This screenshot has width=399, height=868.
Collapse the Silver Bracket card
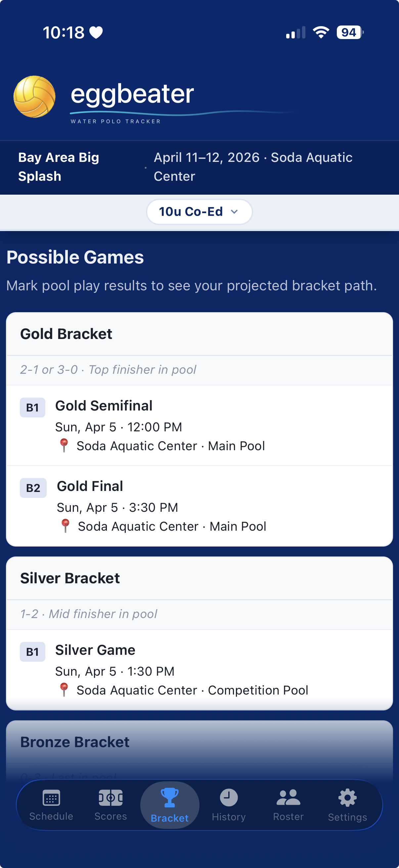(x=70, y=578)
